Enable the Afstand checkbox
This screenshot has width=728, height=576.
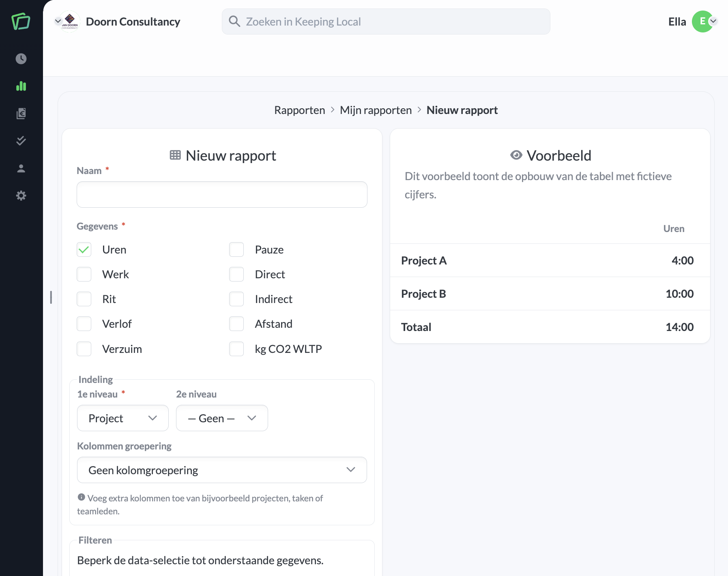pos(236,324)
